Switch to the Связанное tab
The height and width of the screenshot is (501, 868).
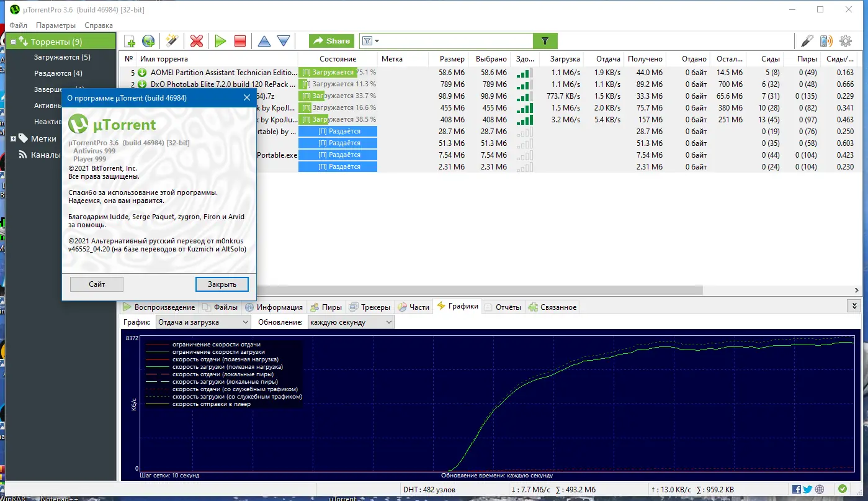[x=552, y=307]
